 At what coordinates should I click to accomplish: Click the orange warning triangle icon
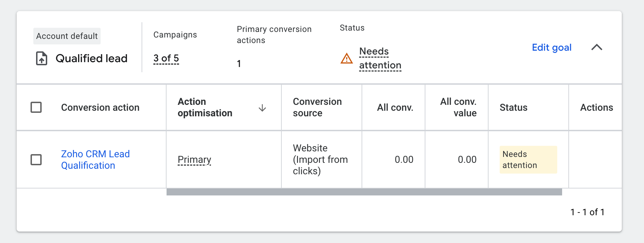click(x=347, y=58)
